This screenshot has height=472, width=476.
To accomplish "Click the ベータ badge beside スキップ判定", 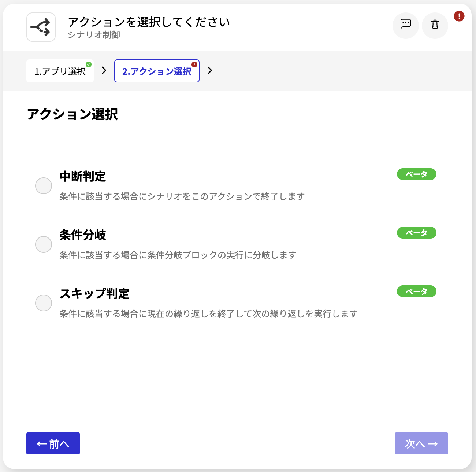I will click(x=417, y=291).
